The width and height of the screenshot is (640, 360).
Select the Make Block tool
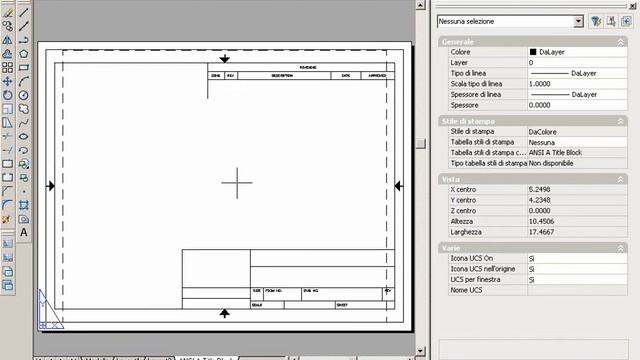(x=24, y=178)
